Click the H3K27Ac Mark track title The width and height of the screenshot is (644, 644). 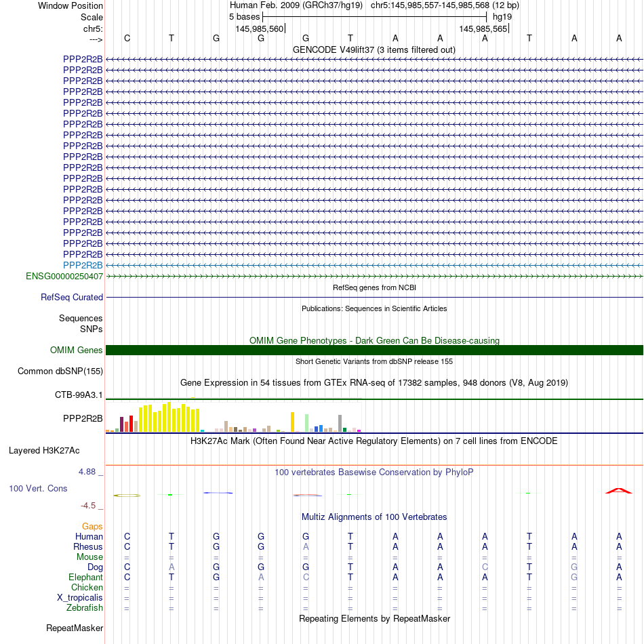pyautogui.click(x=374, y=441)
